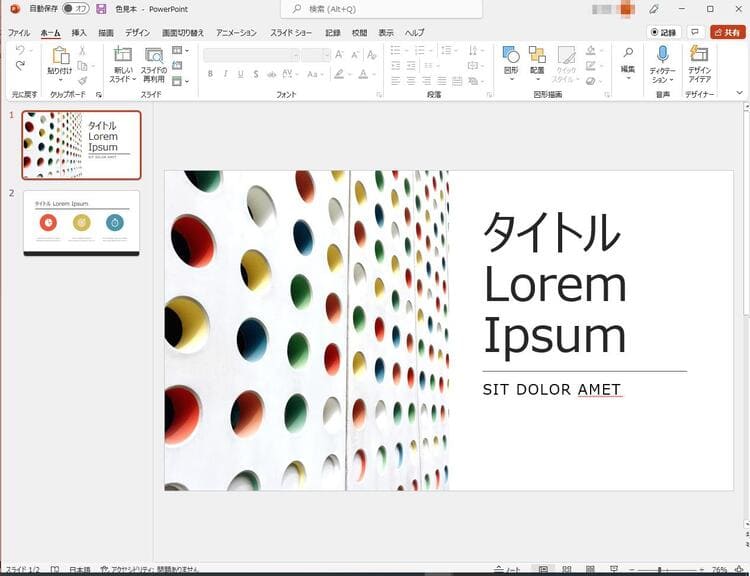
Task: Click the Dictation microphone icon
Action: point(662,54)
